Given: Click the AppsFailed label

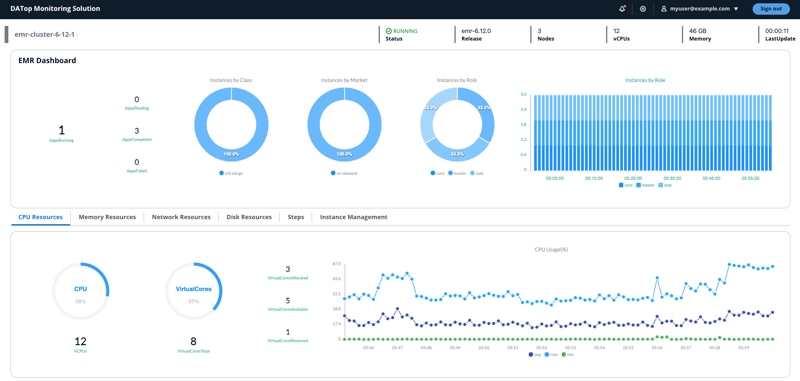Looking at the screenshot, I should click(x=137, y=171).
